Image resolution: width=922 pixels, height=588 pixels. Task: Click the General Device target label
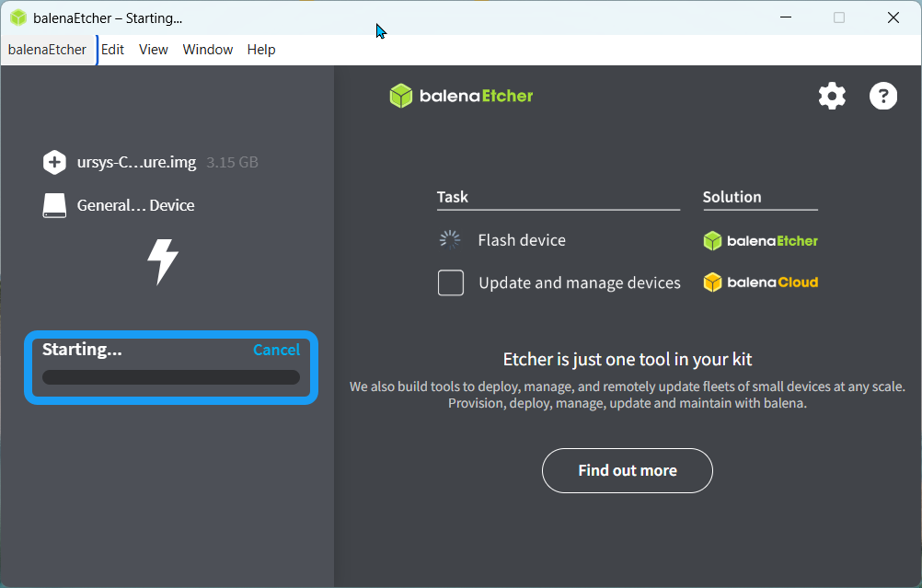135,205
